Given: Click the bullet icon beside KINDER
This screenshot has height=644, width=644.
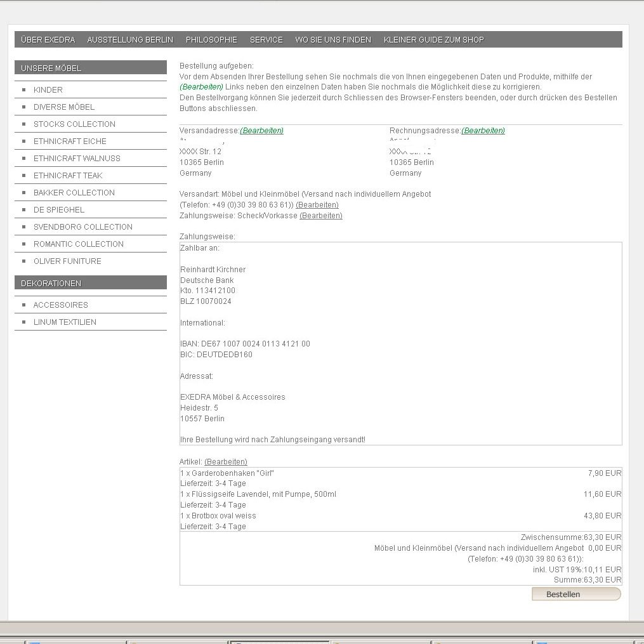Looking at the screenshot, I should [24, 90].
